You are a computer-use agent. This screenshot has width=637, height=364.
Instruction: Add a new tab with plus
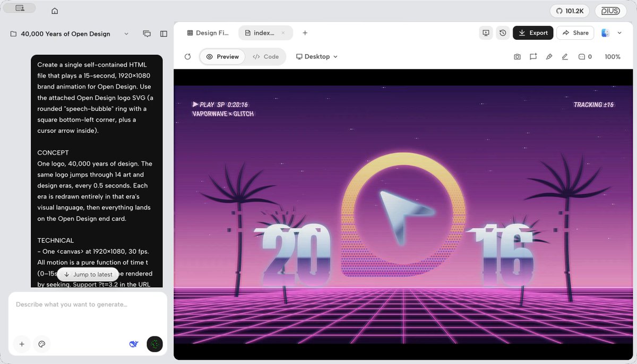pos(305,33)
